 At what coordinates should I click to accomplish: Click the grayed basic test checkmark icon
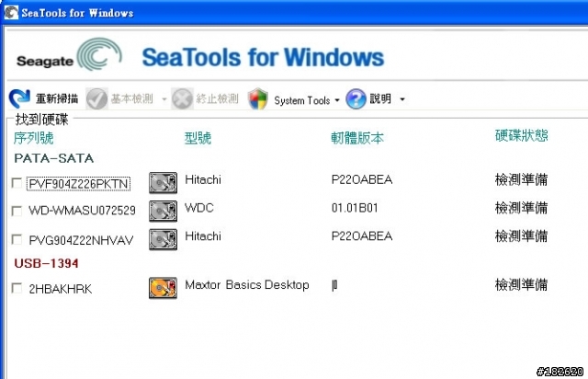coord(96,98)
